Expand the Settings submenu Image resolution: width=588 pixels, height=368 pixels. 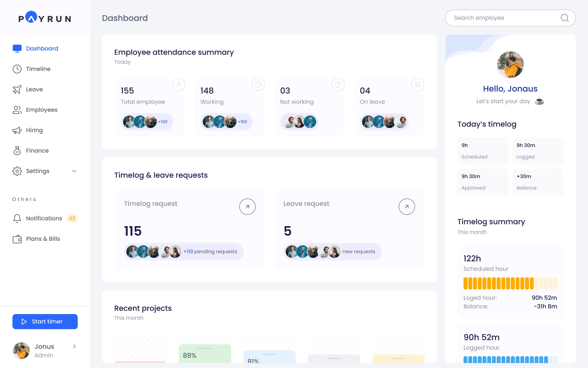click(74, 171)
